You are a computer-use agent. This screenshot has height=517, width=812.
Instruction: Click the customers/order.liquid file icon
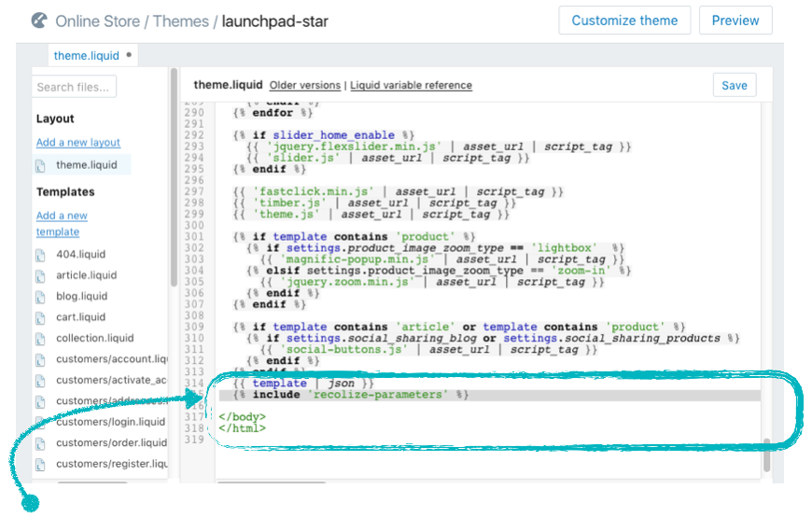(40, 443)
